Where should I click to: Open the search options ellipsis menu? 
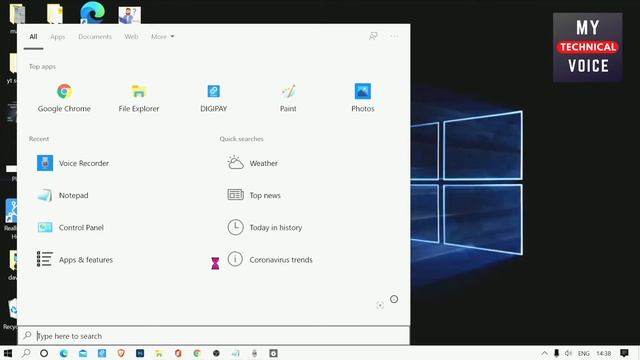(394, 36)
